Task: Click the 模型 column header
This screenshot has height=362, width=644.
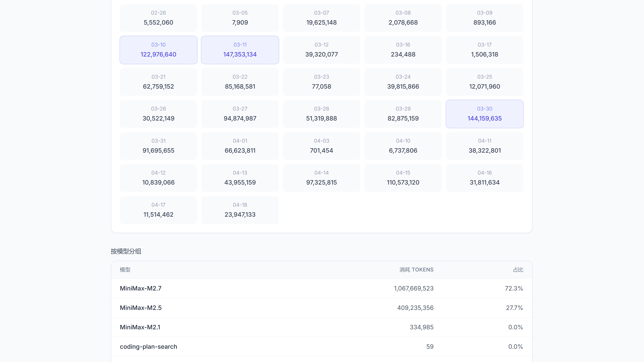Action: pos(125,270)
